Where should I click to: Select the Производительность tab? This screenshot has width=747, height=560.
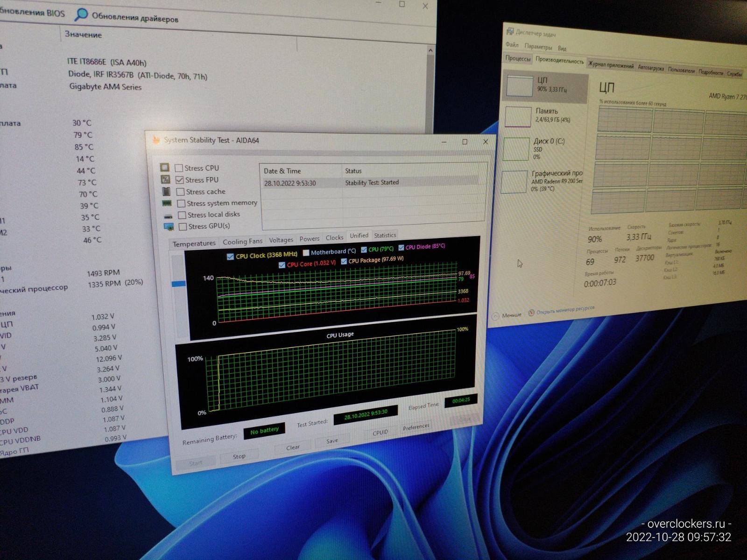(559, 61)
